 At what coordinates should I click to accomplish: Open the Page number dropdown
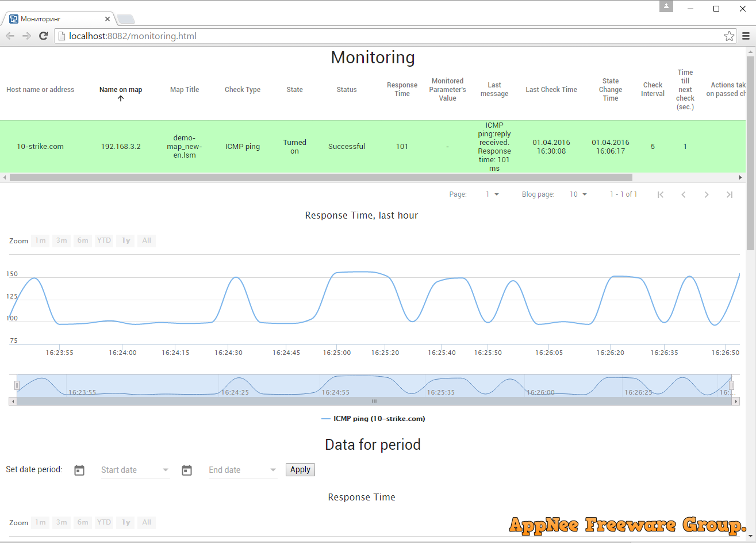tap(492, 194)
